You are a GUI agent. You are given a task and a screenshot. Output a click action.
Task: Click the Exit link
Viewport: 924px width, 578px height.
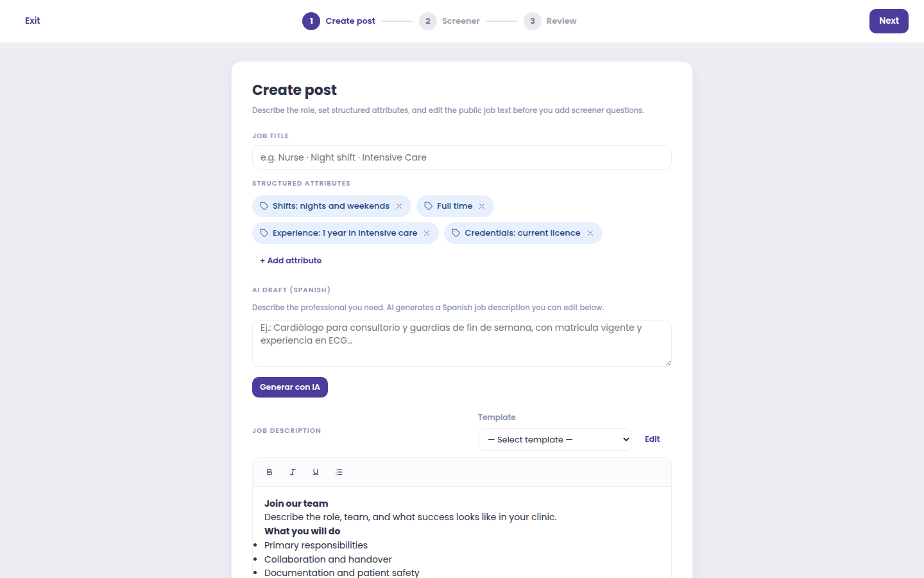33,21
